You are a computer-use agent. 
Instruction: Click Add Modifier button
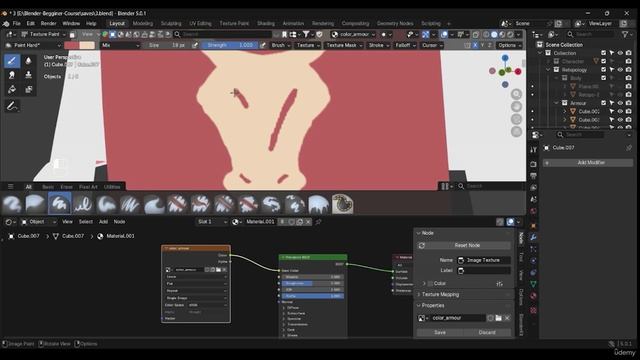[588, 162]
